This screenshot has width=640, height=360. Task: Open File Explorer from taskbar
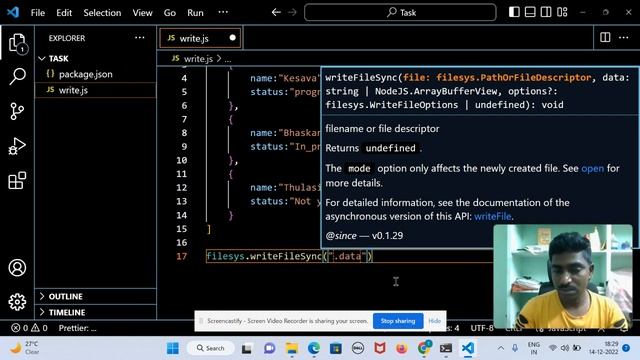click(291, 349)
